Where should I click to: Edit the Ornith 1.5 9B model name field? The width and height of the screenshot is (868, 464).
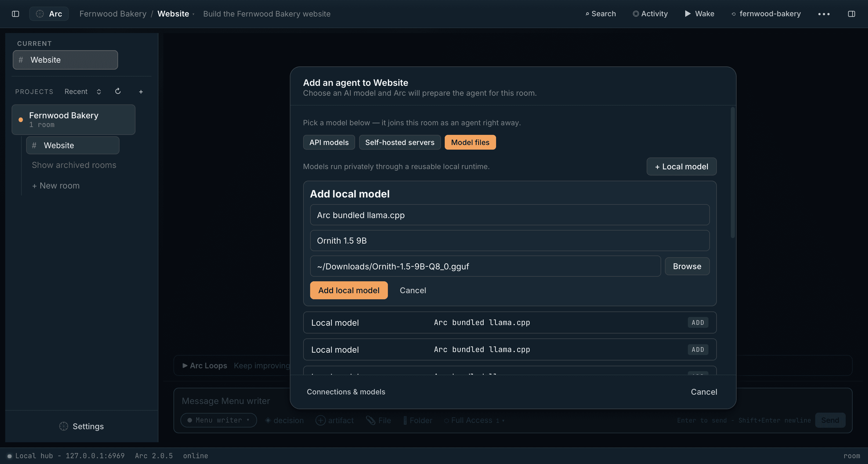tap(509, 240)
